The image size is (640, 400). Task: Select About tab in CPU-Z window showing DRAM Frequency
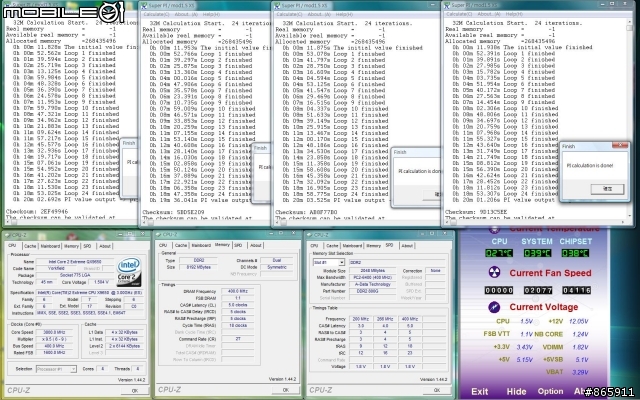[x=256, y=245]
